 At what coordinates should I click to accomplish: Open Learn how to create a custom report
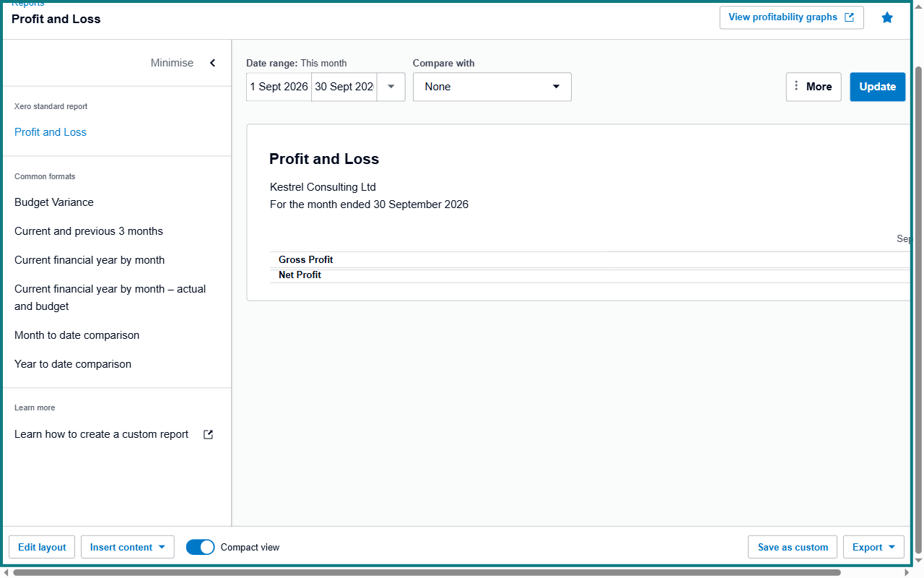coord(102,434)
